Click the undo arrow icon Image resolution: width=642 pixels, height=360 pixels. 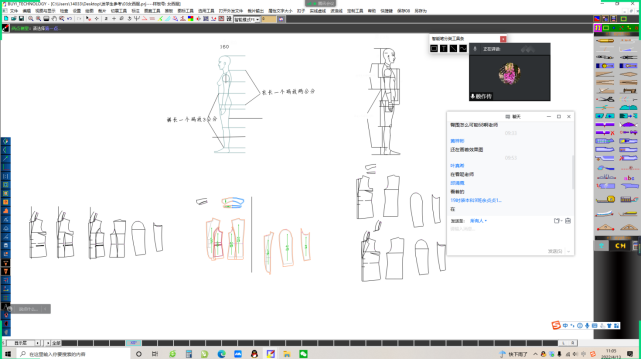(70, 19)
